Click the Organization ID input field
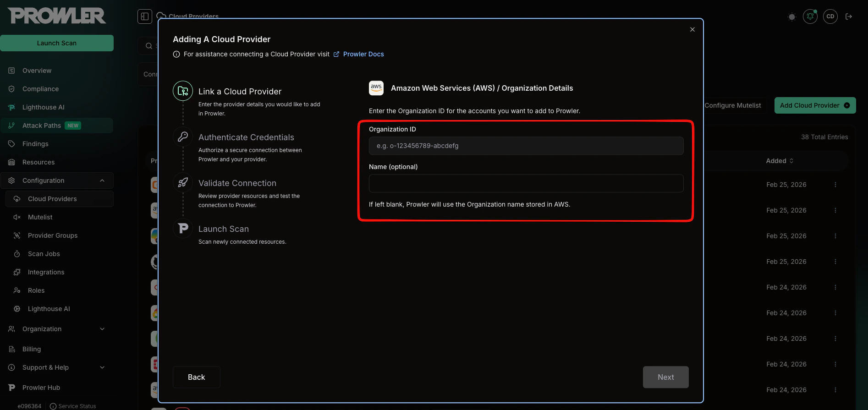Screen dimensions: 868x410 (x=526, y=146)
